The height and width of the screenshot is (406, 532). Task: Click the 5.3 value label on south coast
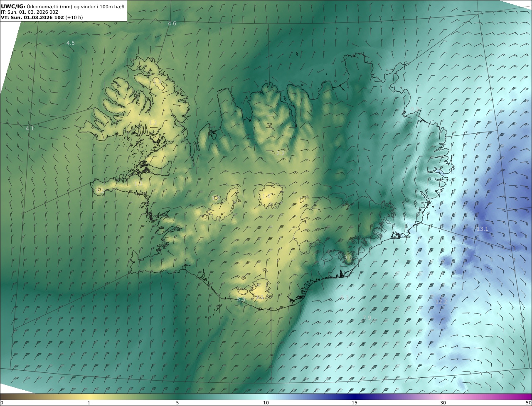click(x=241, y=299)
